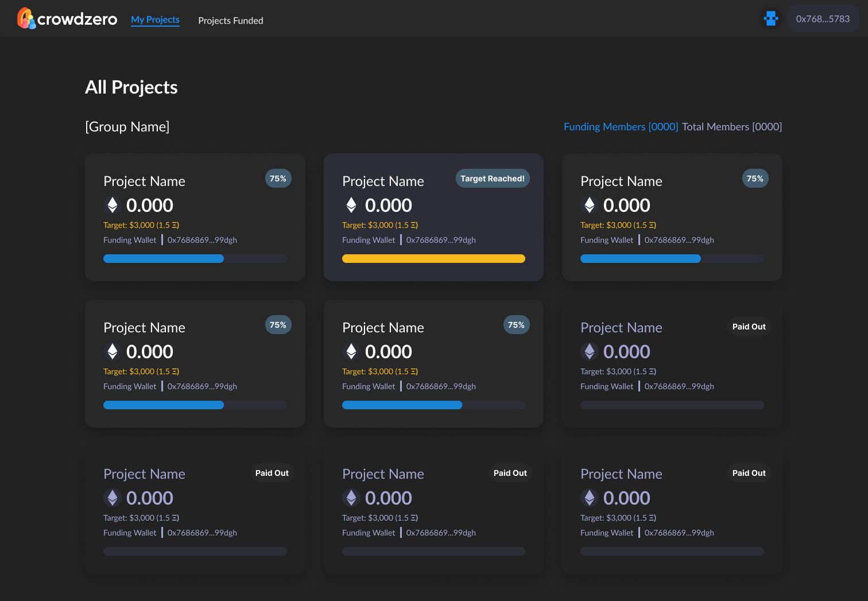
Task: Open wallet menu 0x768...5783
Action: [x=823, y=19]
